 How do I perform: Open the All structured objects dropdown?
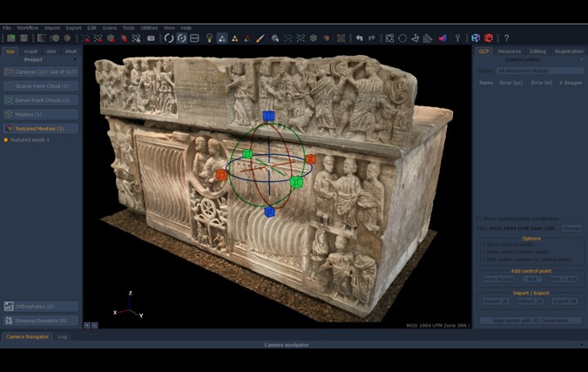click(x=540, y=71)
